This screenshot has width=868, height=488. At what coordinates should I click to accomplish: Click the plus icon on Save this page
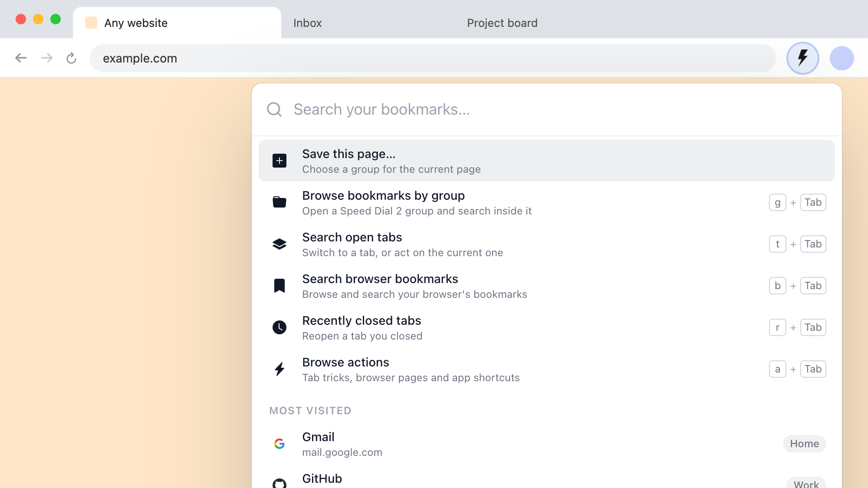(x=279, y=161)
